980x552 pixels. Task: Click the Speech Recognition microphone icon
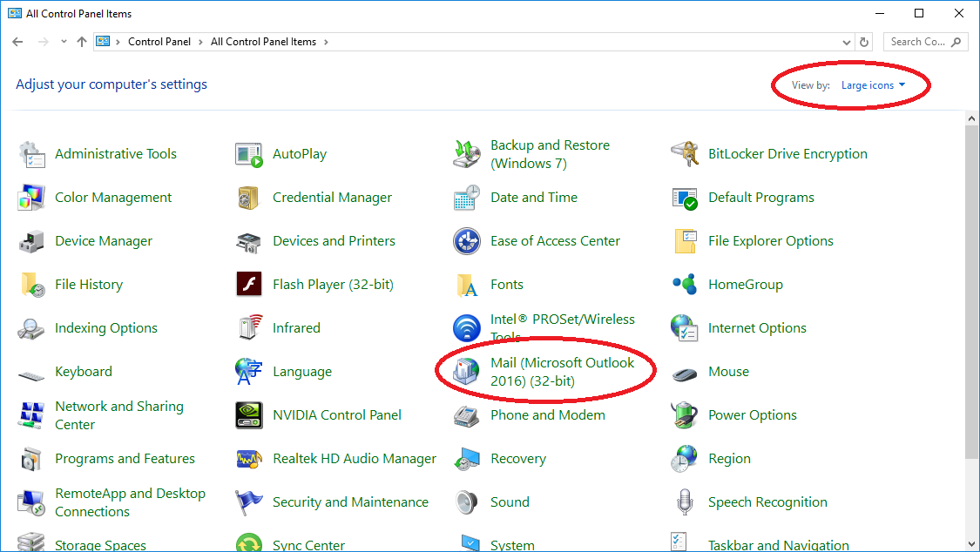(x=685, y=502)
